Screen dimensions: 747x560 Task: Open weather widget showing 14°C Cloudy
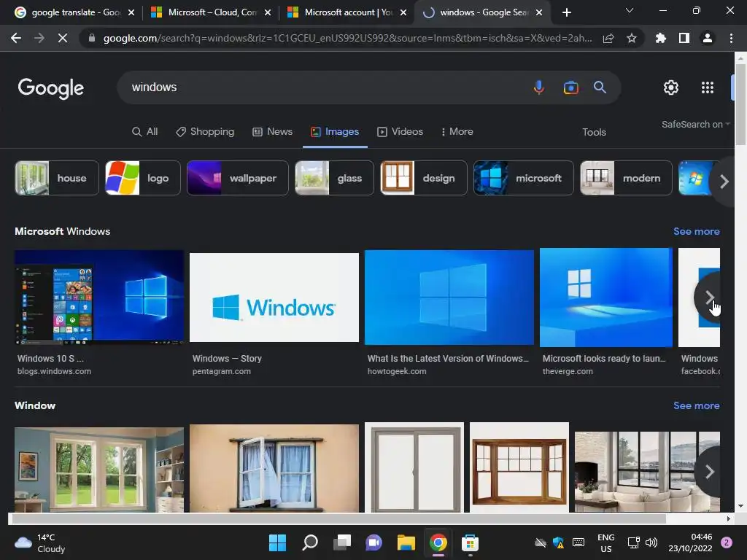coord(40,543)
